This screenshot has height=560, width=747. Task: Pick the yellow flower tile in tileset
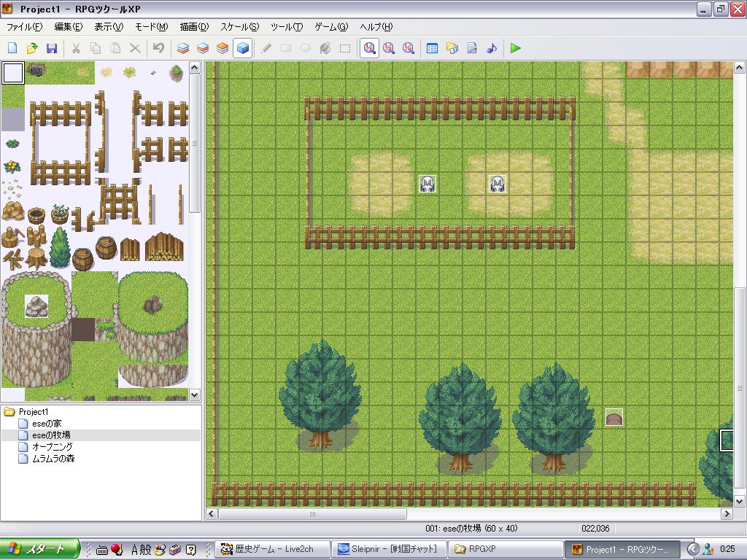(x=12, y=167)
